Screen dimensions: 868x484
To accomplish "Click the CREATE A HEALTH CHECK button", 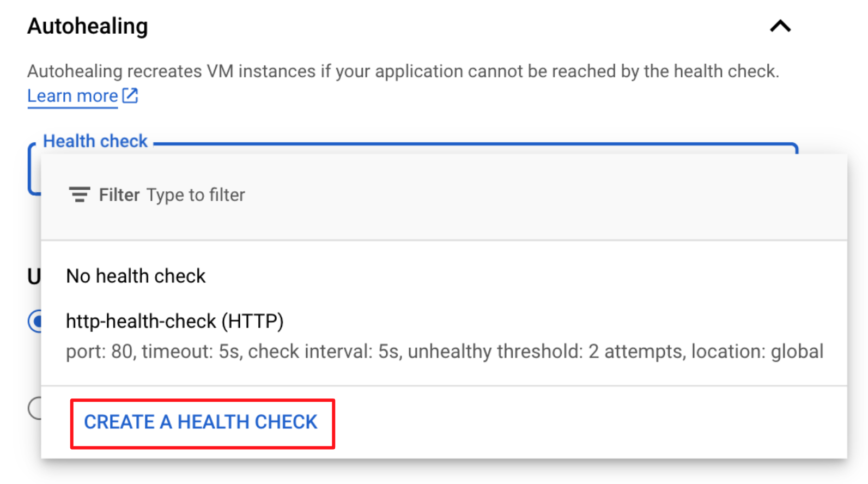I will pyautogui.click(x=202, y=422).
